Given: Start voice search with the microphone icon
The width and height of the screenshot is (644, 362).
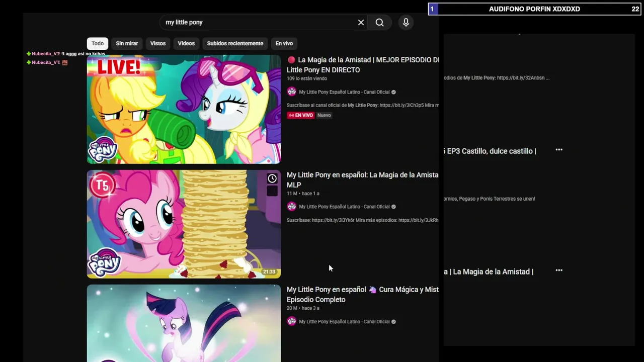Looking at the screenshot, I should [x=406, y=22].
